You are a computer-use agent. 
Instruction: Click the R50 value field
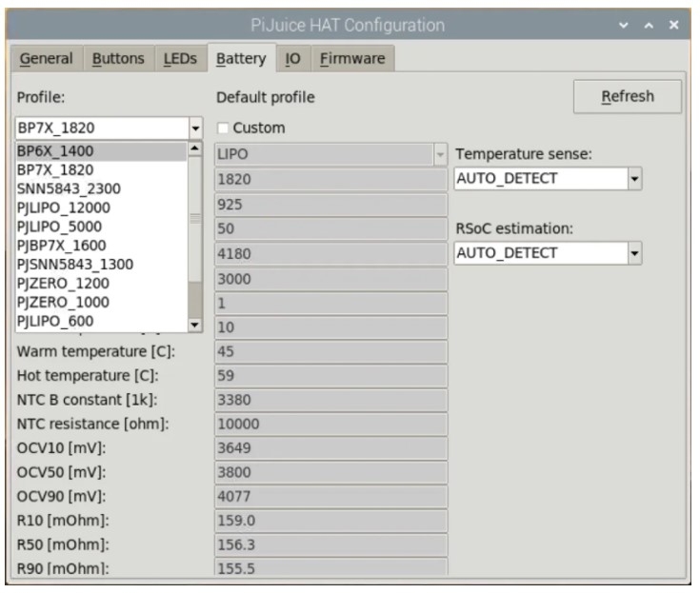coord(330,544)
